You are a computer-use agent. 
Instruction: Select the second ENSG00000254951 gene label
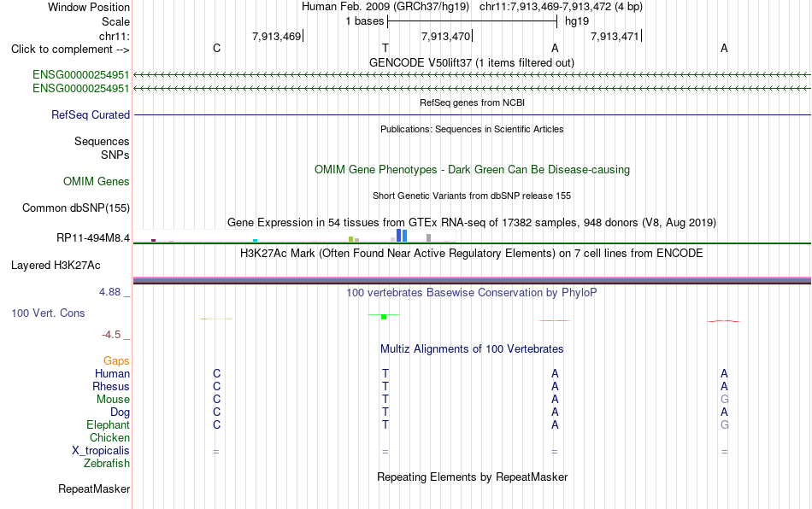click(81, 89)
